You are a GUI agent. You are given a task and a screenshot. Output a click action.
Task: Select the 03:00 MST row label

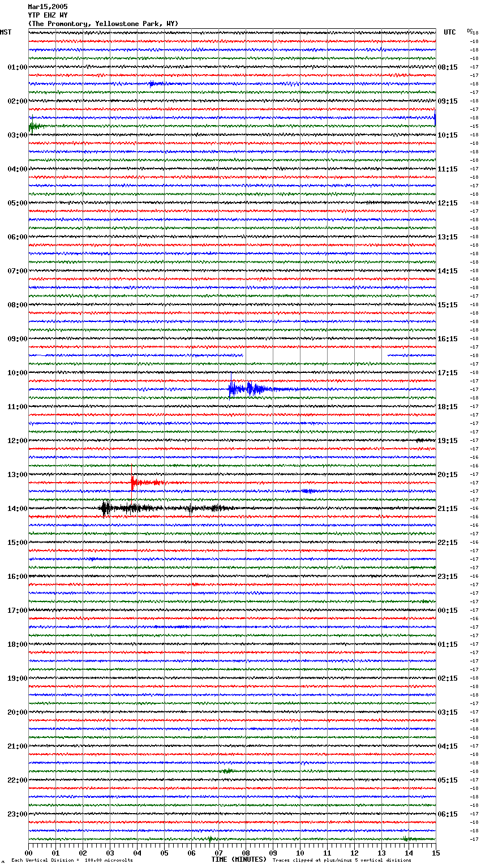coord(18,135)
